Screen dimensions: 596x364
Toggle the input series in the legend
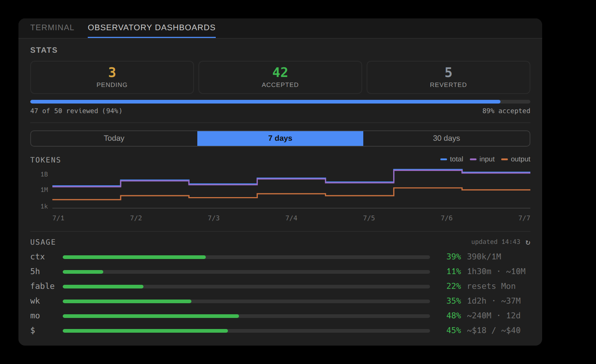click(482, 159)
